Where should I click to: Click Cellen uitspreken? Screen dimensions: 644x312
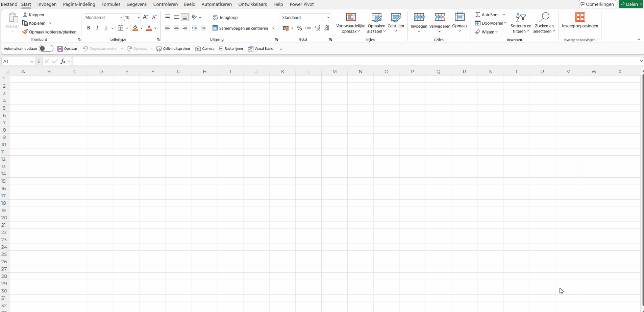tap(173, 49)
